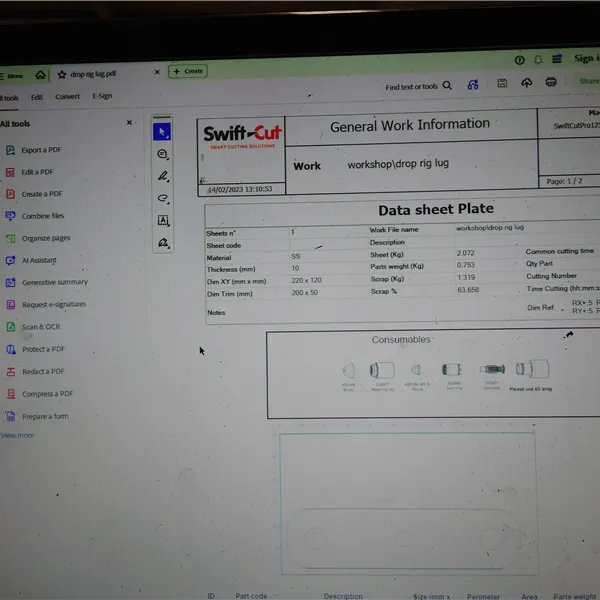Click the 'Data sheet Plate' heading
The width and height of the screenshot is (600, 600).
pos(436,209)
